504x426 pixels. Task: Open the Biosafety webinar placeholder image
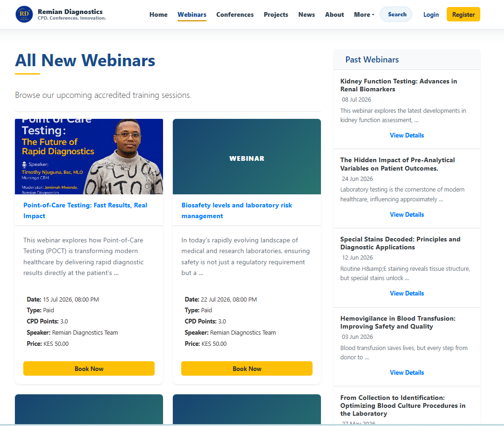point(247,157)
